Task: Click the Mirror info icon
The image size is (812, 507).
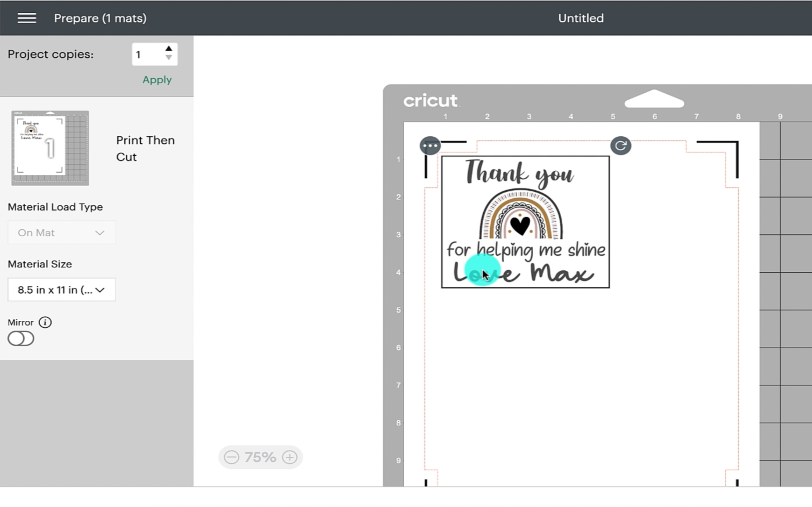Action: (x=45, y=322)
